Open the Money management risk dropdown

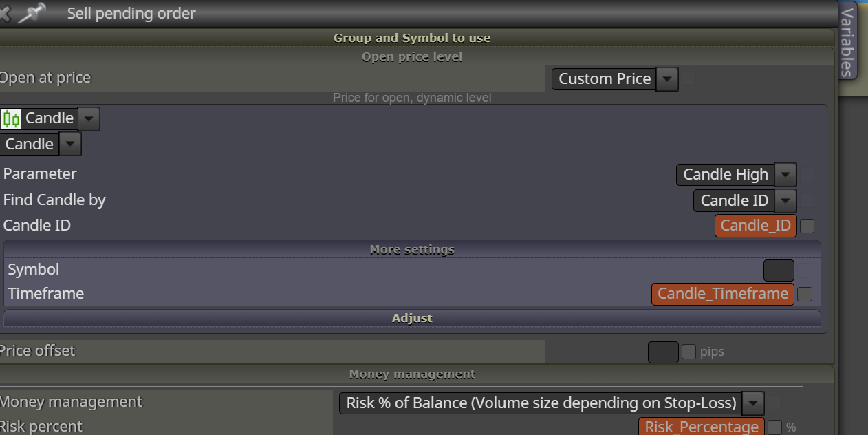coord(754,403)
